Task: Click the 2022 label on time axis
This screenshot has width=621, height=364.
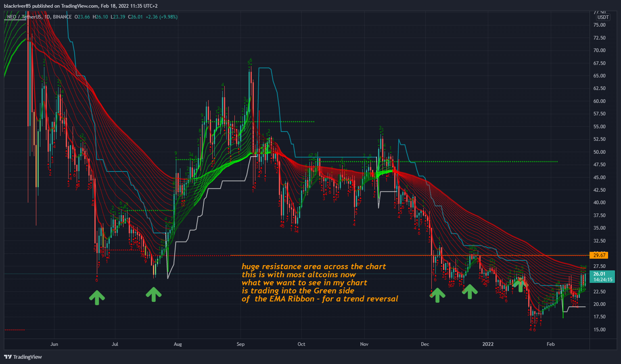Action: click(x=488, y=344)
